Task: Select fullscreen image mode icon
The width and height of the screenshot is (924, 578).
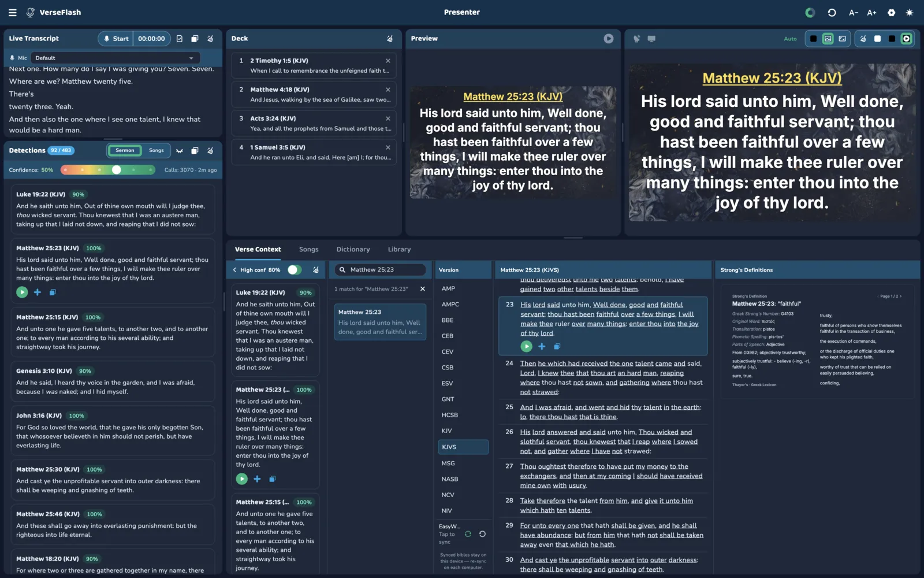Action: coord(842,39)
